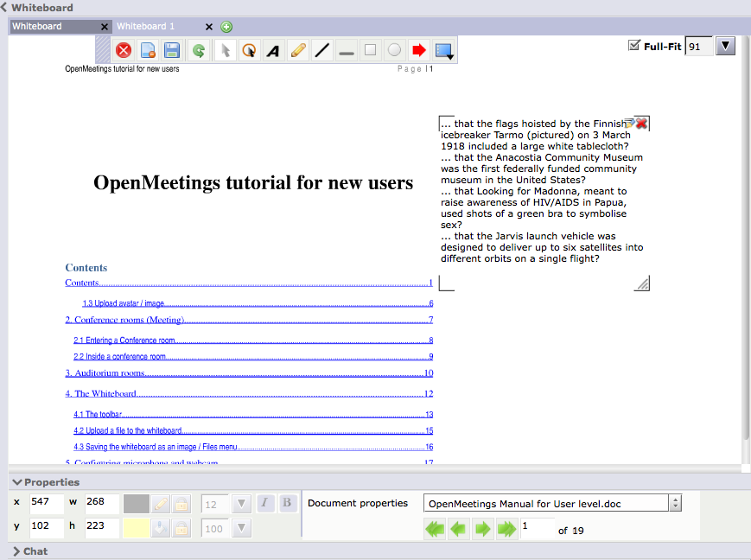
Task: Switch to Whiteboard 1 tab
Action: tap(147, 27)
